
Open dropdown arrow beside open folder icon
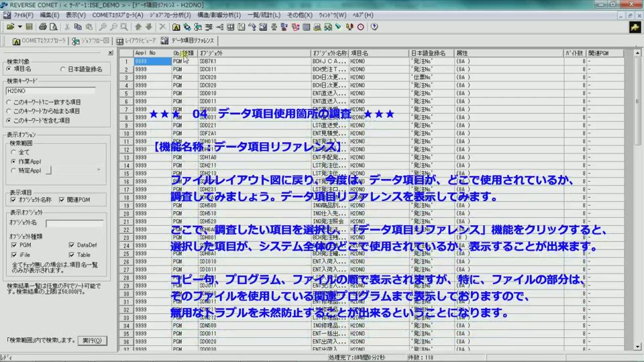(20, 27)
